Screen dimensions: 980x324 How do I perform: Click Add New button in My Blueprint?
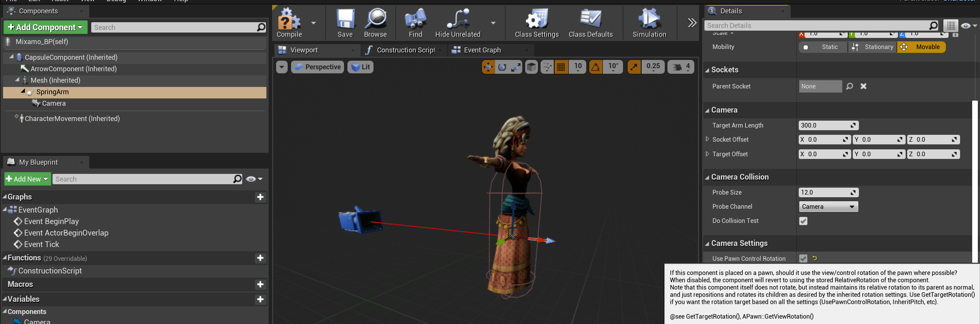pos(27,179)
